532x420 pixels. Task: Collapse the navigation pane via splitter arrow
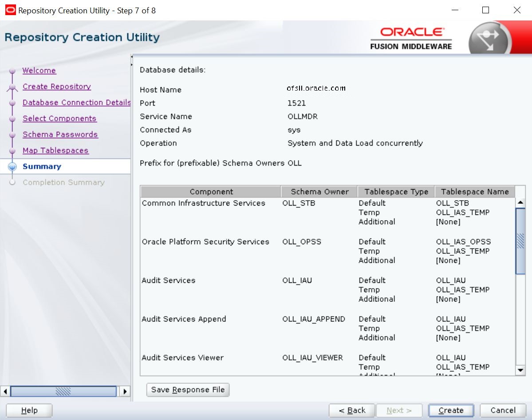pos(131,57)
